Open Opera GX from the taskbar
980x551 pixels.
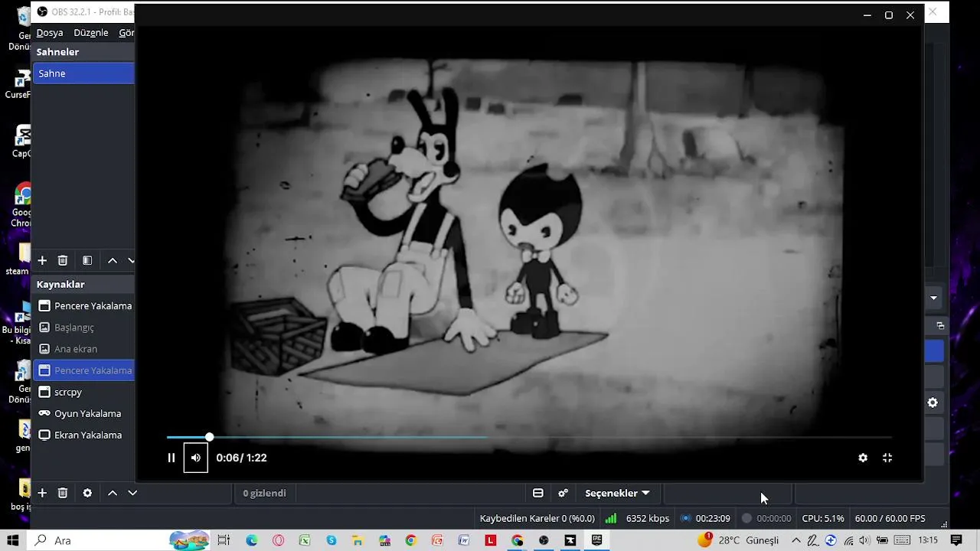pos(278,540)
